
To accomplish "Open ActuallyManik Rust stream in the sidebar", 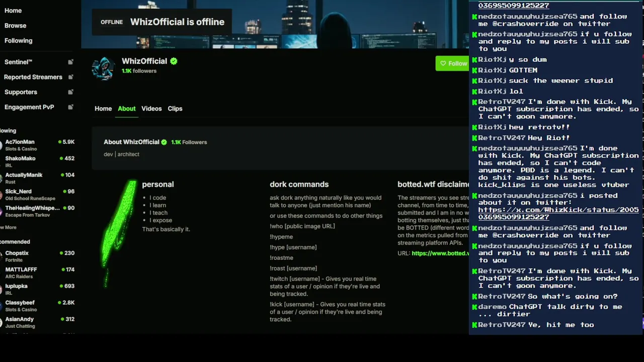I will click(38, 178).
